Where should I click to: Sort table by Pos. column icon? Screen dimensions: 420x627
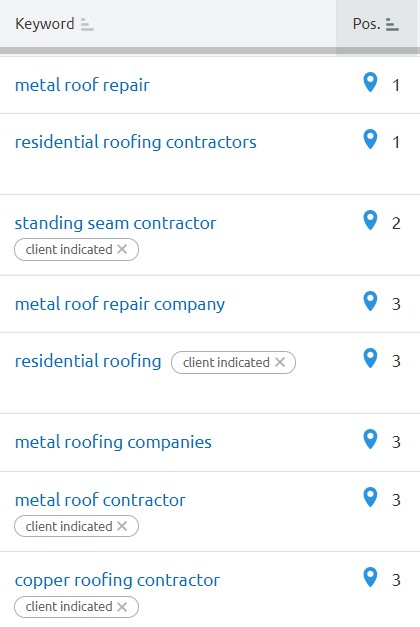coord(392,24)
